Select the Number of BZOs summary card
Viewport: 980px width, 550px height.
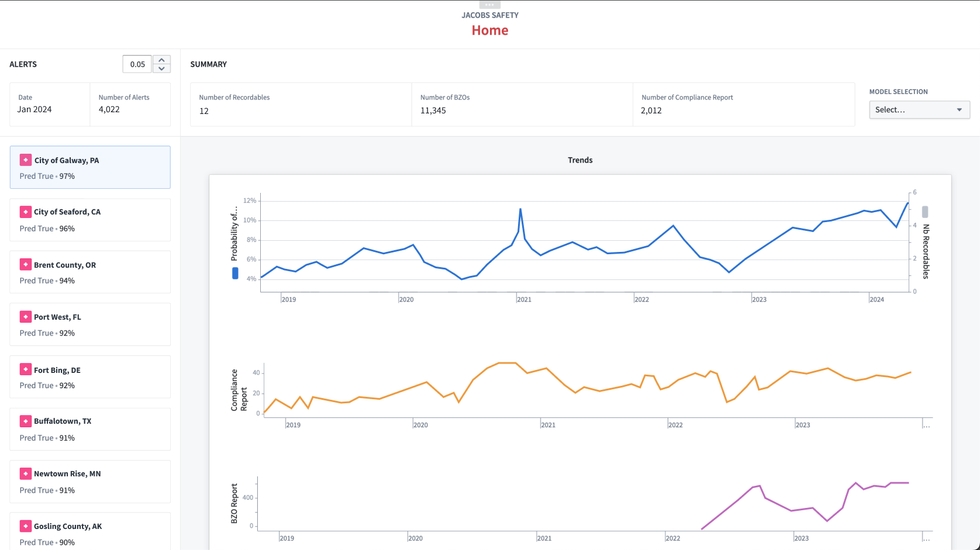[522, 105]
